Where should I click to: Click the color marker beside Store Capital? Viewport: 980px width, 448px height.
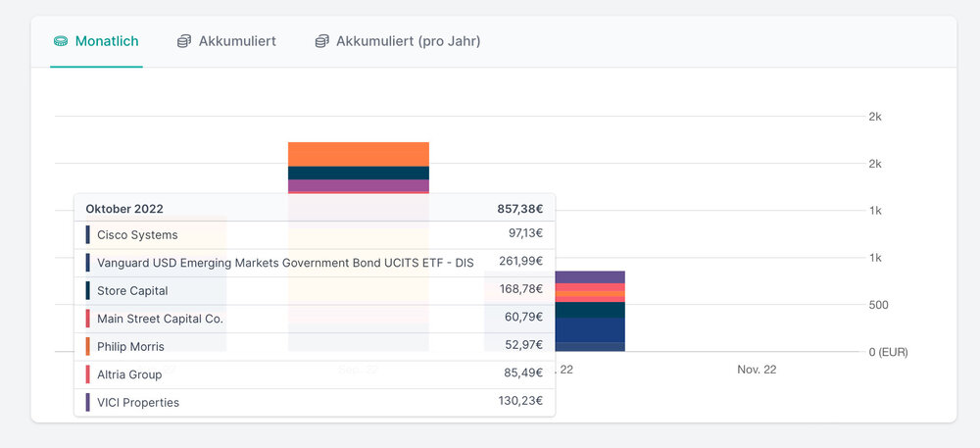point(88,291)
